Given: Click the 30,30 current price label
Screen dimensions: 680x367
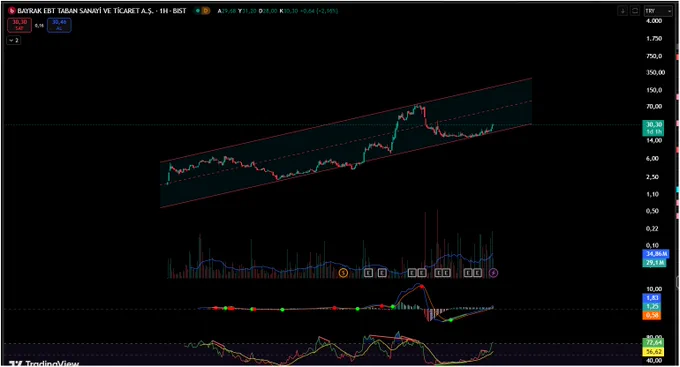Looking at the screenshot, I should pyautogui.click(x=653, y=128).
